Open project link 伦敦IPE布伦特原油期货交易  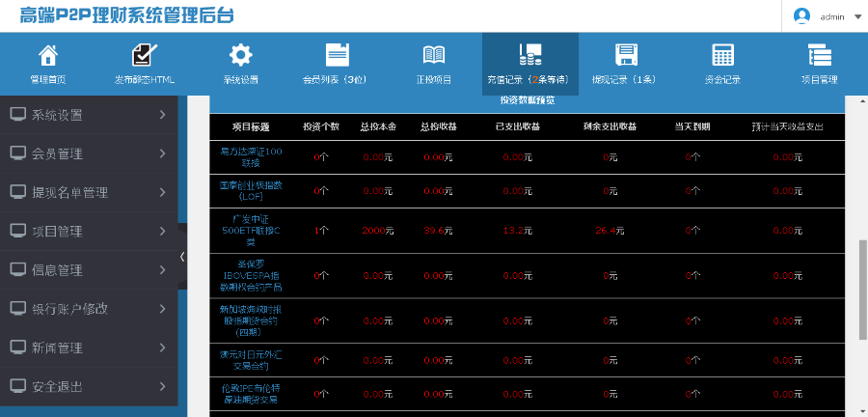pyautogui.click(x=251, y=393)
